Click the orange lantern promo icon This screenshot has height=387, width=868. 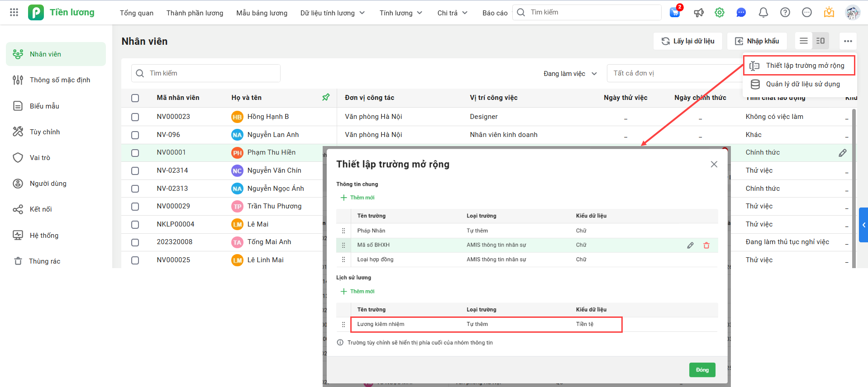829,12
